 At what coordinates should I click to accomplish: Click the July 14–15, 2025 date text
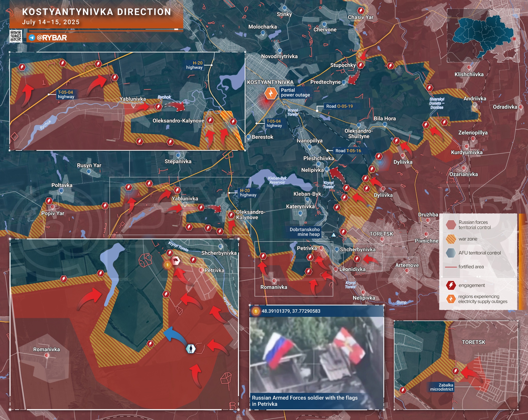[51, 22]
